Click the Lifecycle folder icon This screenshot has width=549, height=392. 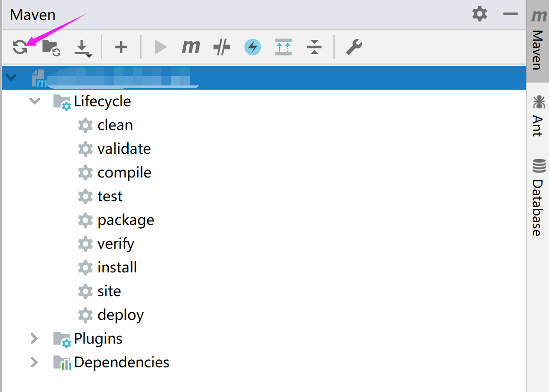click(x=62, y=102)
